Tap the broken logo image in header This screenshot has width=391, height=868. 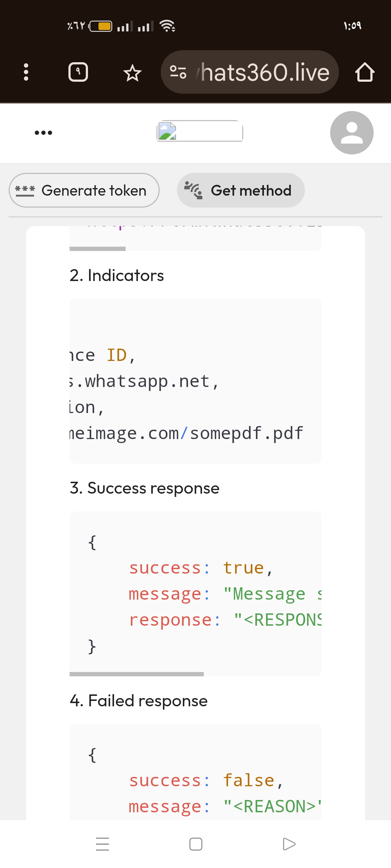199,131
